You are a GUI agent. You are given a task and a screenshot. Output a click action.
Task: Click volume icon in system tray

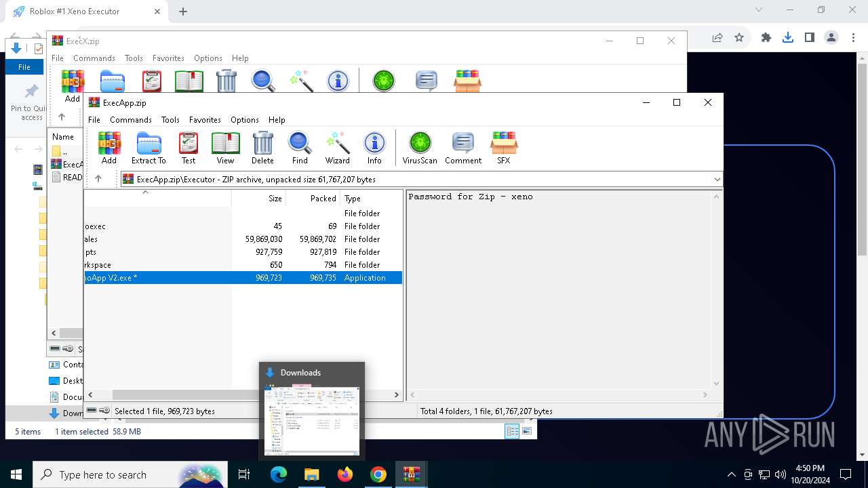(x=781, y=474)
